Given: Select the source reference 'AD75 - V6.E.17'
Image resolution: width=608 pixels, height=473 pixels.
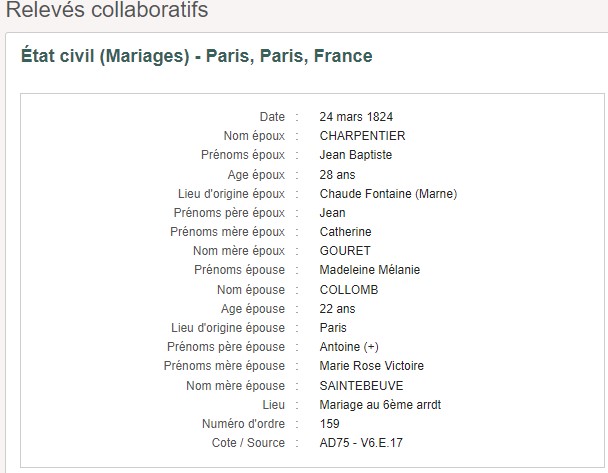Looking at the screenshot, I should click(x=361, y=443).
